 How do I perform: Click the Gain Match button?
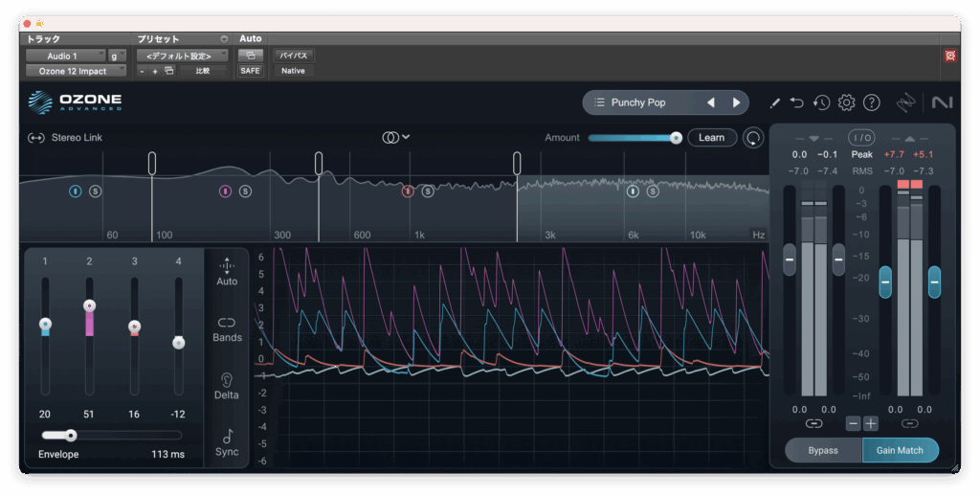900,450
